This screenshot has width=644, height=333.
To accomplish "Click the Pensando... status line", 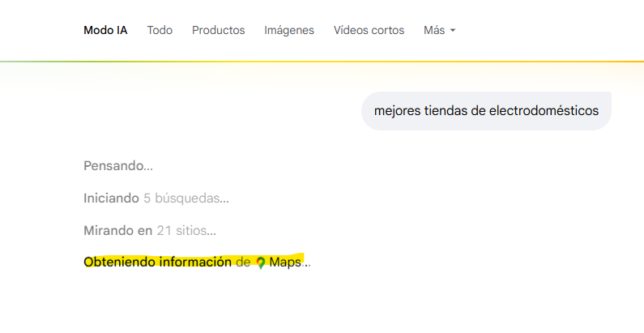I will 118,166.
